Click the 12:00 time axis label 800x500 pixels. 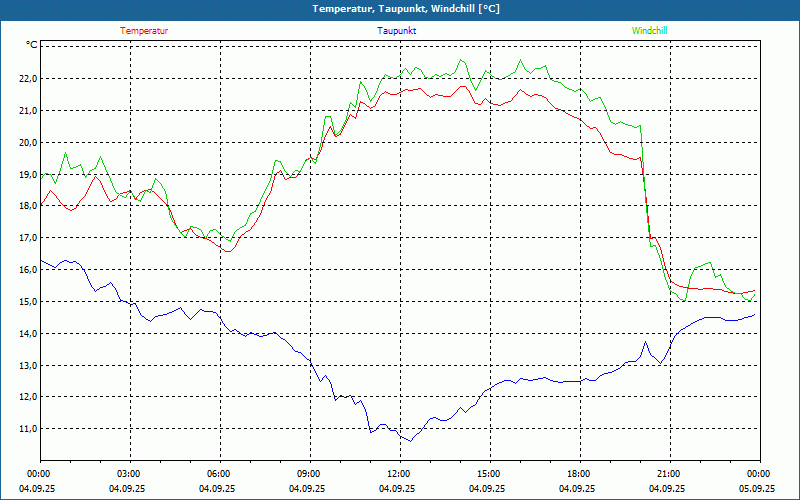[398, 473]
